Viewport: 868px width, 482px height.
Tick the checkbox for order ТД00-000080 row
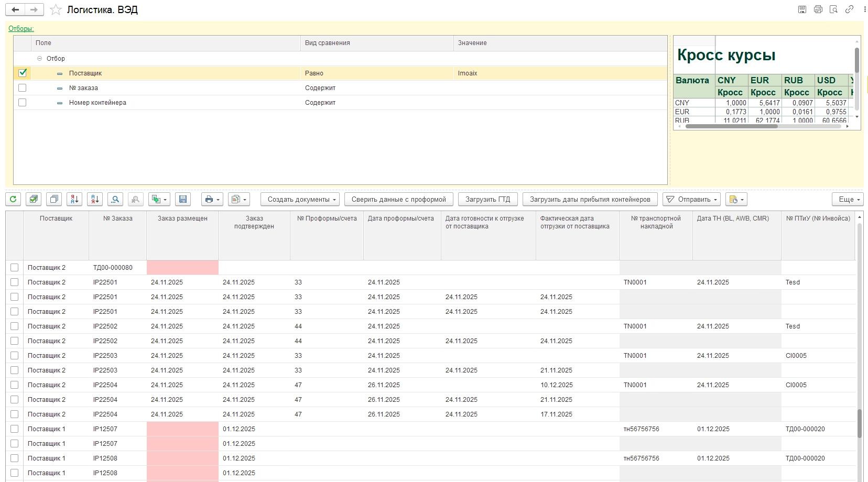point(15,267)
